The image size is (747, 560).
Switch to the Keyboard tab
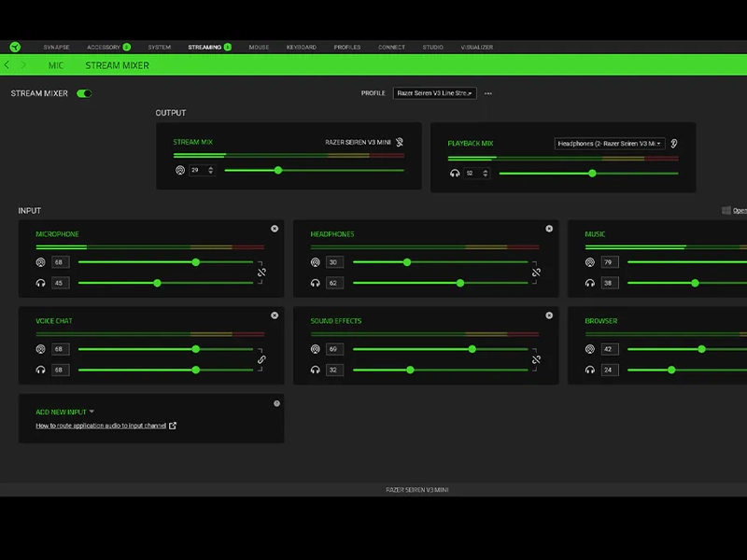point(301,47)
